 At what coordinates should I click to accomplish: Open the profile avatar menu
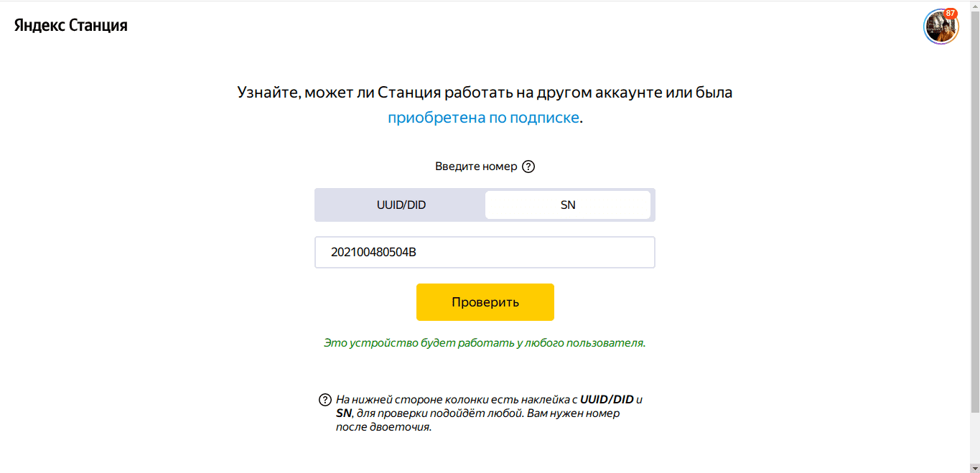[940, 28]
